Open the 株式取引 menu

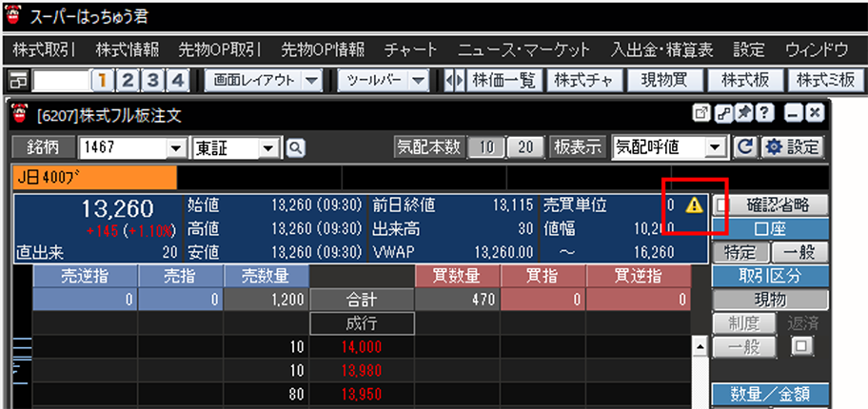44,49
